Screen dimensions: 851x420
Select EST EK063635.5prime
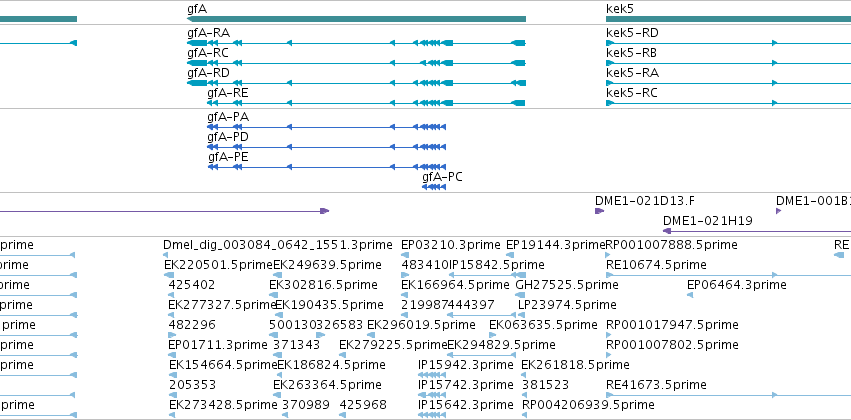543,326
